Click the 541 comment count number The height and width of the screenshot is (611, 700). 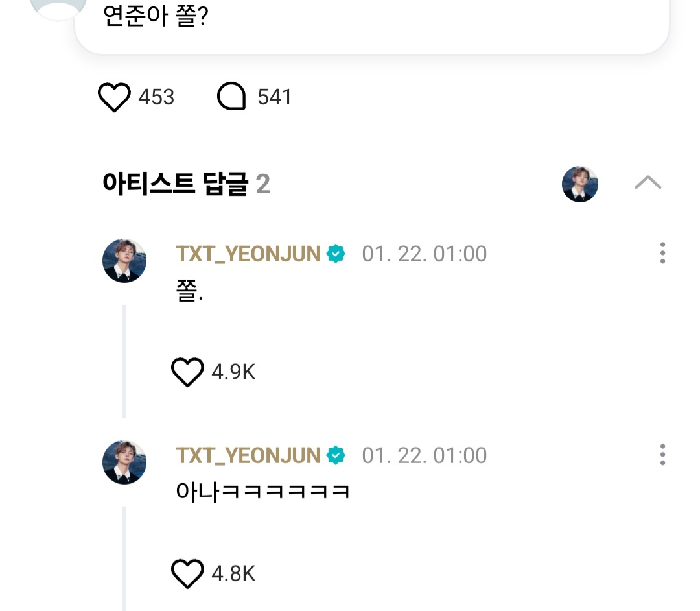pos(275,97)
